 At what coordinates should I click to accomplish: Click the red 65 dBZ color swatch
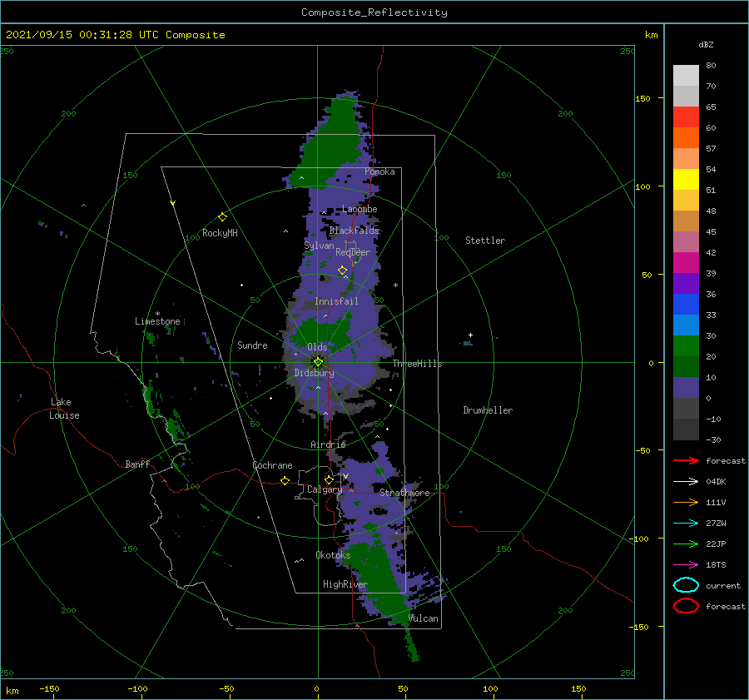[686, 117]
